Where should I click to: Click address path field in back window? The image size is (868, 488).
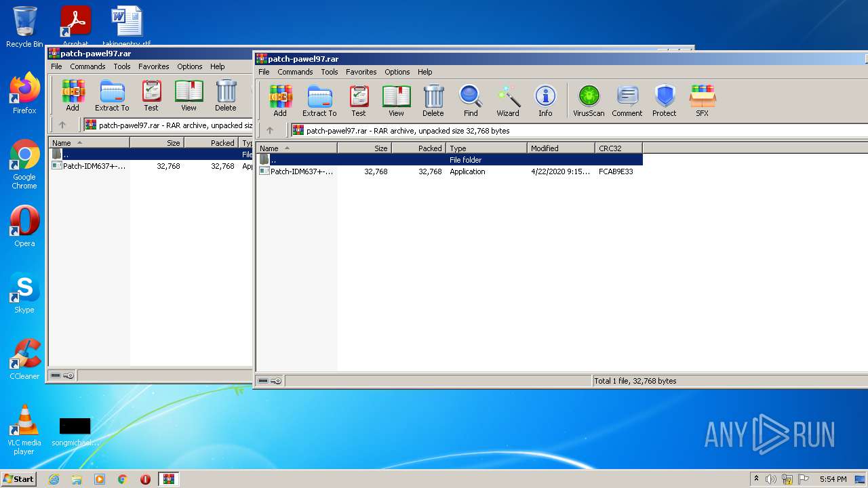167,125
